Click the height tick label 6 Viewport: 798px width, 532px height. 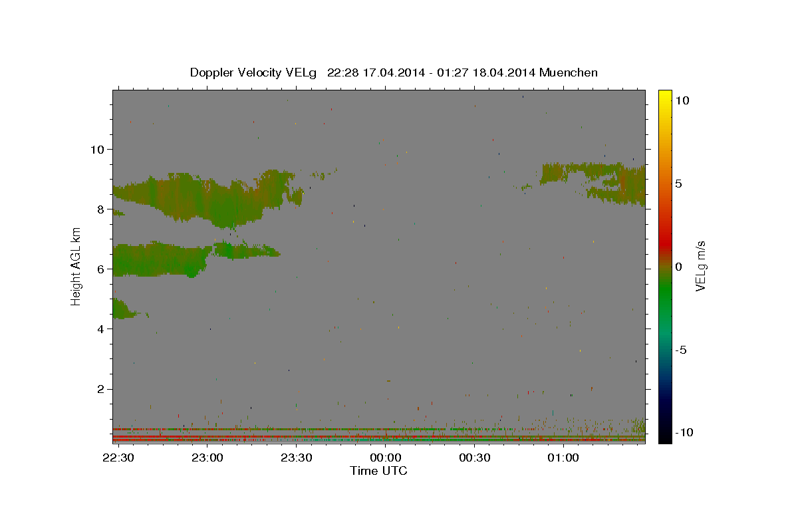[x=102, y=269]
